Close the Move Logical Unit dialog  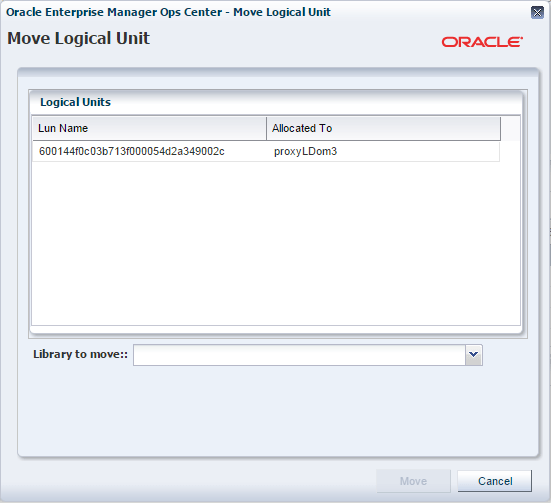point(537,13)
